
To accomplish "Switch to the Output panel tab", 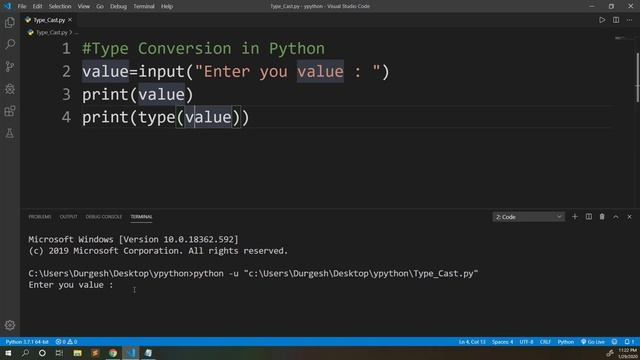I will point(68,217).
